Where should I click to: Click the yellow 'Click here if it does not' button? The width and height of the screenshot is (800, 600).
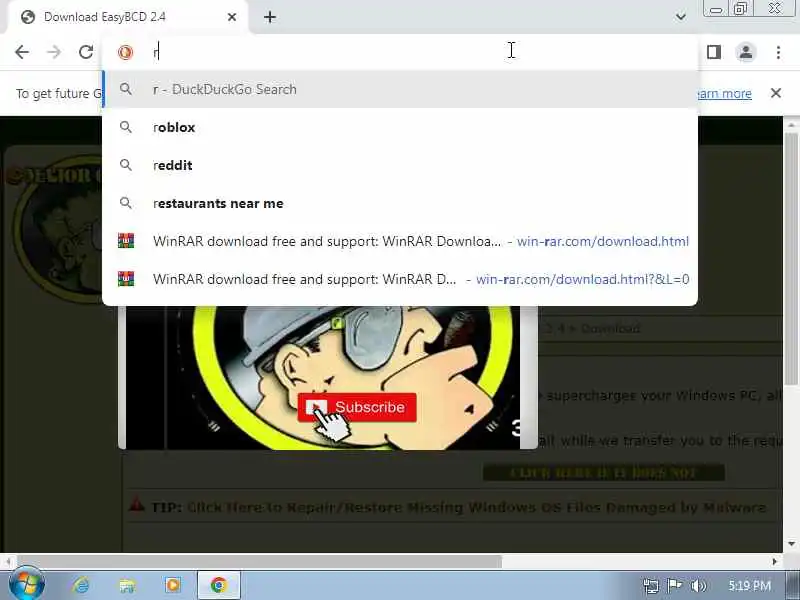pos(604,473)
